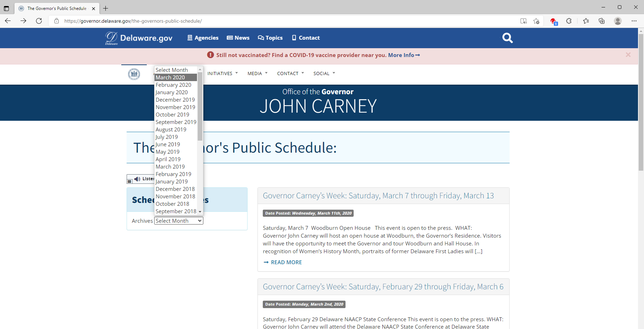Select October 2018 in the month list

tap(176, 204)
